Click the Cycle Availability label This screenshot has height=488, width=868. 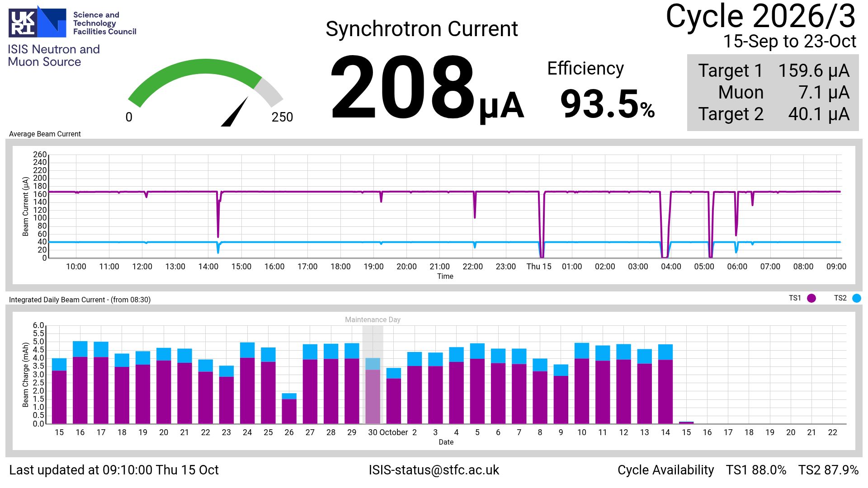(665, 470)
